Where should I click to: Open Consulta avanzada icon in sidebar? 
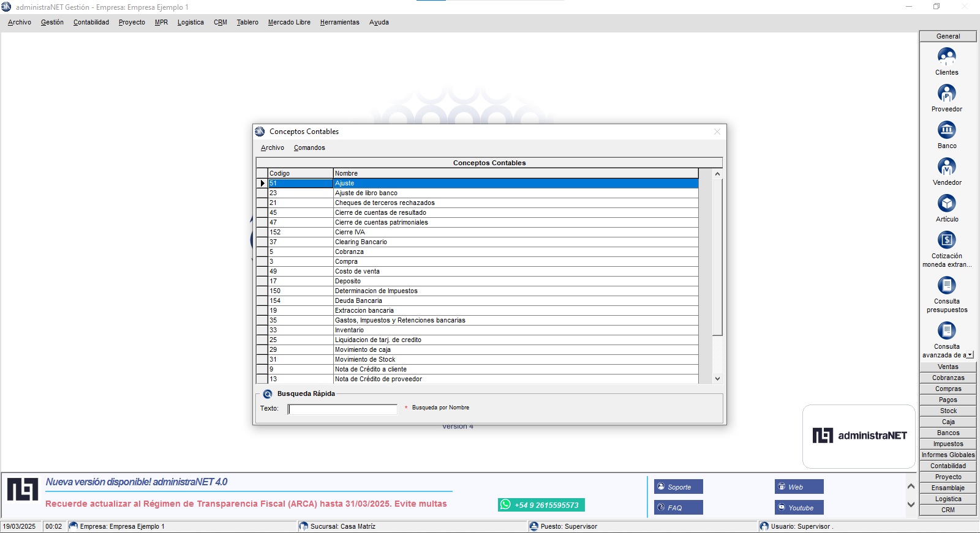pyautogui.click(x=946, y=331)
